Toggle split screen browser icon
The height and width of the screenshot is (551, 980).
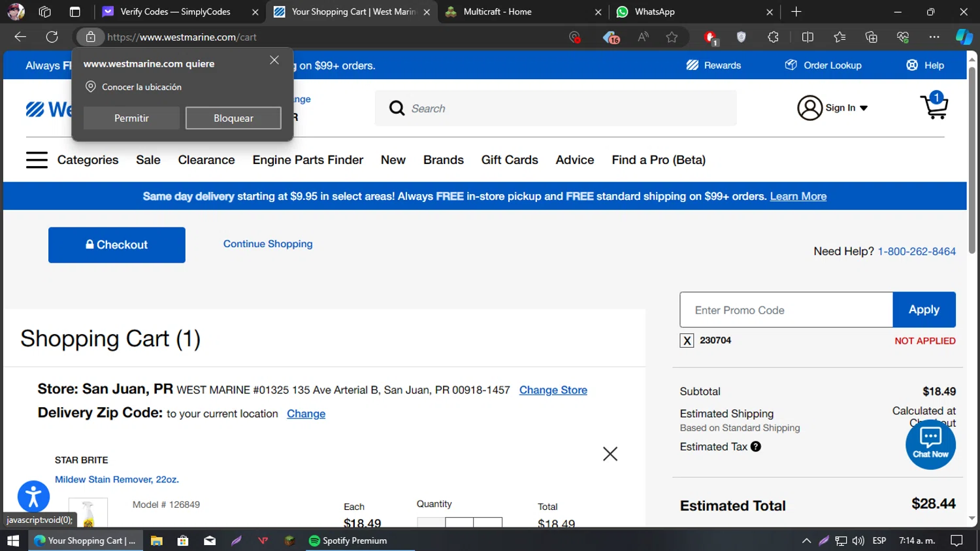pyautogui.click(x=808, y=37)
